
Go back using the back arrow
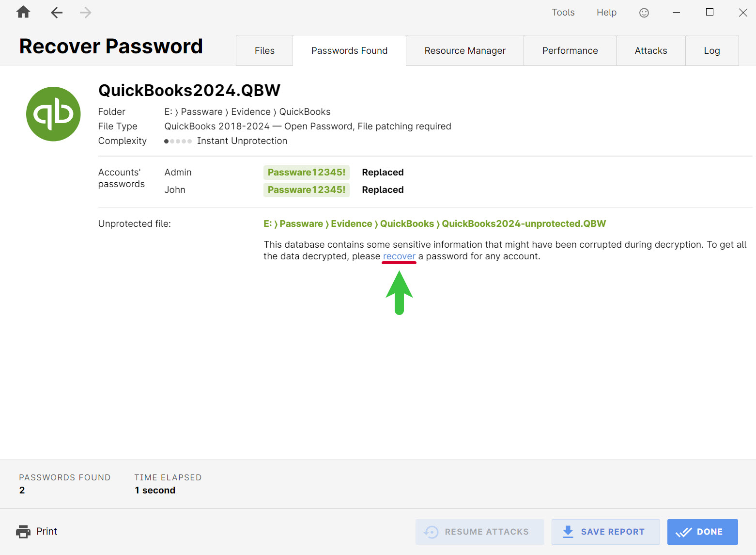(x=56, y=13)
